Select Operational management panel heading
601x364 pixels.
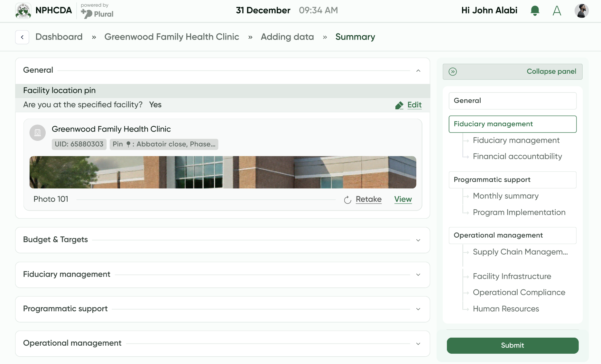click(x=513, y=235)
